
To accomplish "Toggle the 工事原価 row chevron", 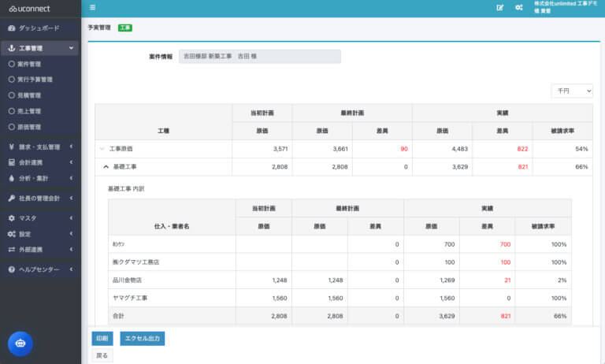I will 102,149.
